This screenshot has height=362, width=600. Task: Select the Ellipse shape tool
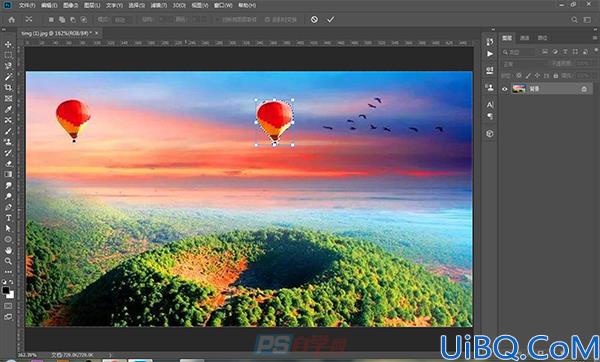(8, 239)
